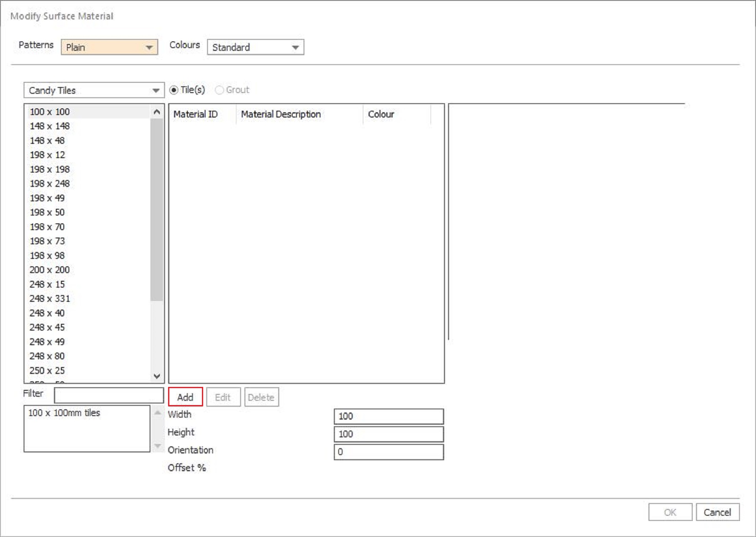Click the Filter input field

pyautogui.click(x=109, y=395)
